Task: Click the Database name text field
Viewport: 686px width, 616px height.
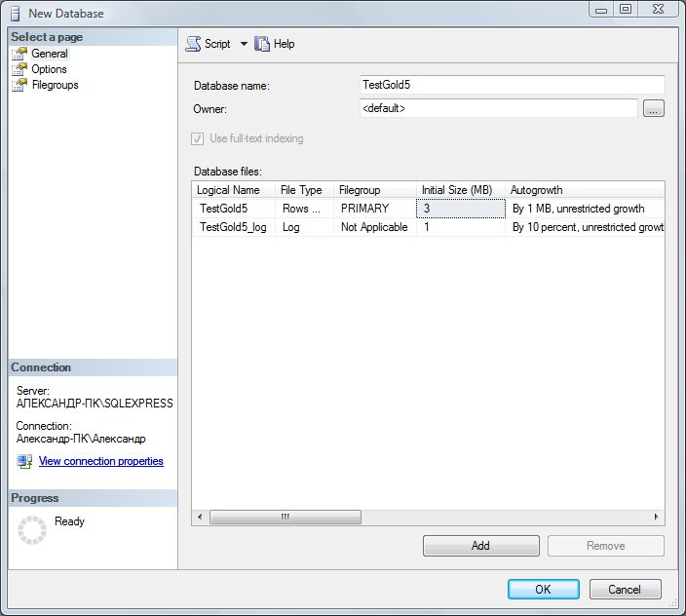Action: (512, 85)
